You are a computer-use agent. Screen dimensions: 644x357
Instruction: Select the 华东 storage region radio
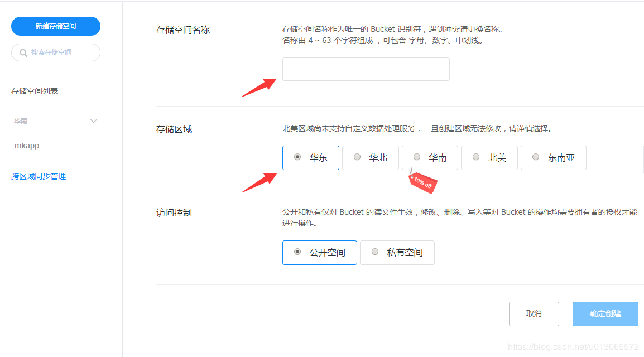click(311, 157)
